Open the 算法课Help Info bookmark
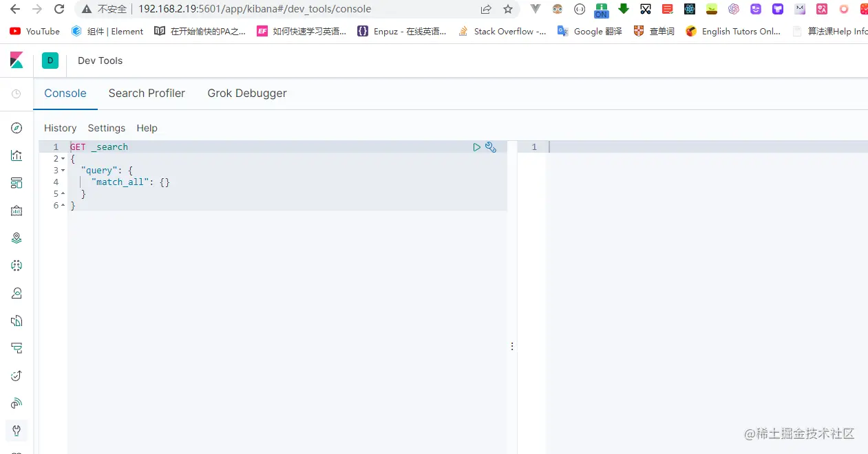Viewport: 868px width, 454px height. (x=830, y=31)
